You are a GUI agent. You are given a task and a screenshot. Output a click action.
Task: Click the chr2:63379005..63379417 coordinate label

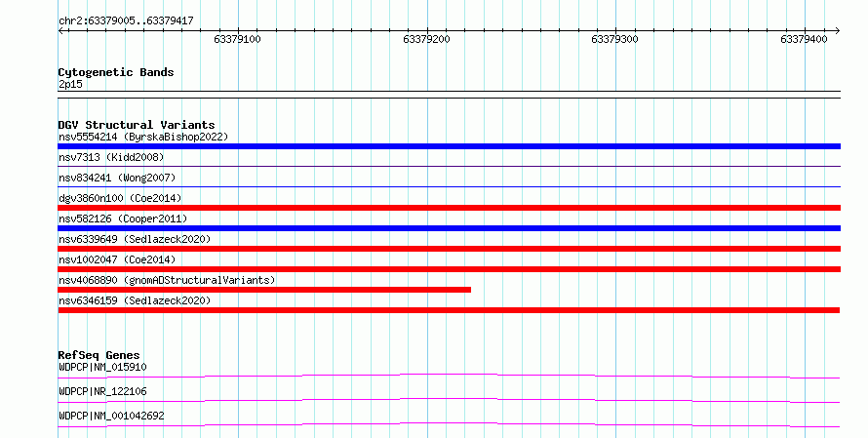pyautogui.click(x=126, y=20)
